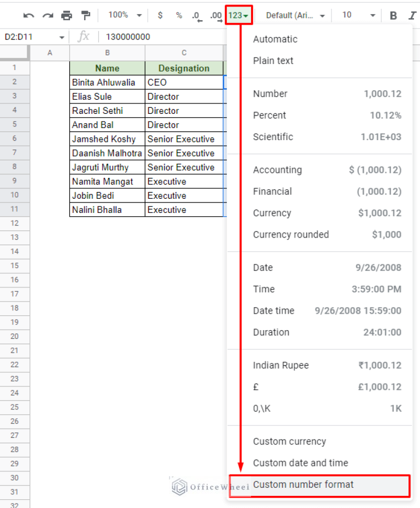Format as percent icon
This screenshot has height=508, width=420.
179,15
